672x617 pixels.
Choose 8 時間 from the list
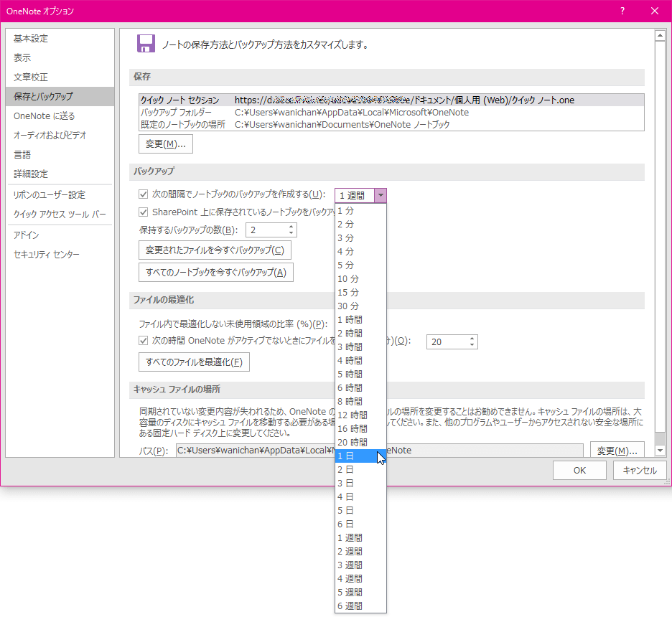click(x=360, y=401)
